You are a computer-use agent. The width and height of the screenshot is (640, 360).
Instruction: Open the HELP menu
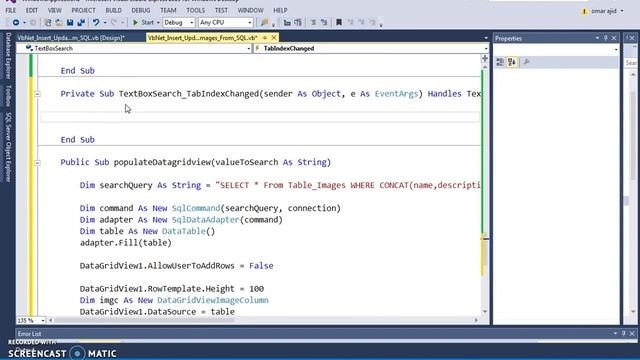click(280, 10)
